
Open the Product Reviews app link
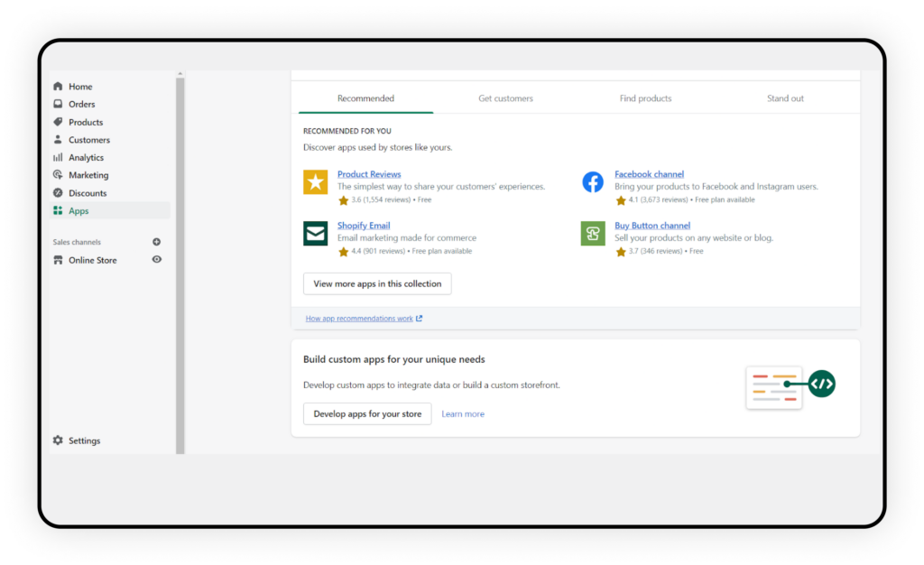click(x=369, y=174)
